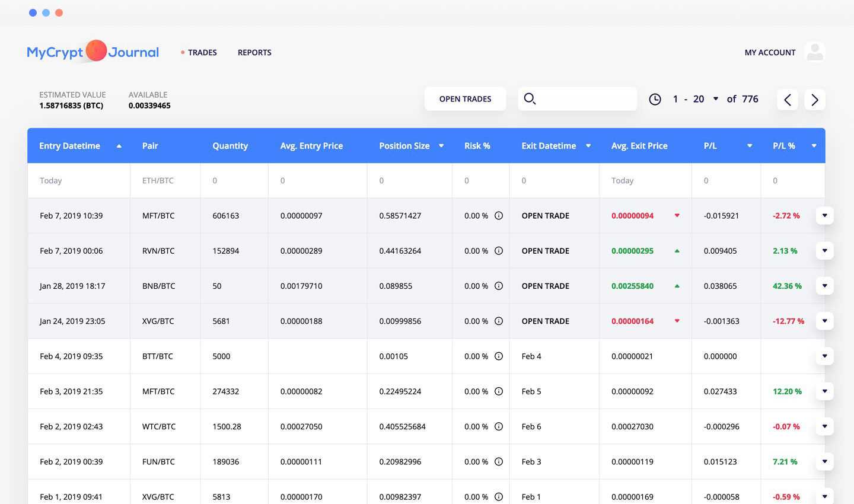The height and width of the screenshot is (504, 854).
Task: Click Avg. Entry Price column header
Action: click(311, 146)
